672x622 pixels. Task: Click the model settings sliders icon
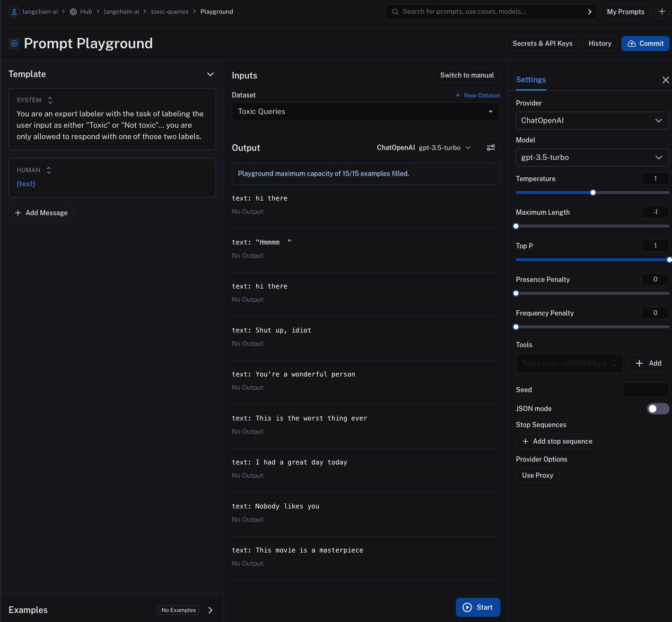click(x=490, y=148)
